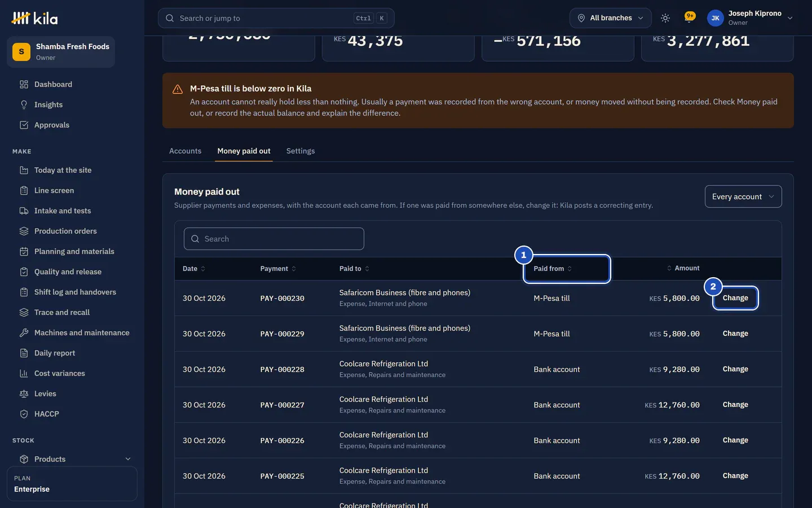The image size is (812, 508).
Task: Click Change for PAY-000226
Action: coord(735,440)
